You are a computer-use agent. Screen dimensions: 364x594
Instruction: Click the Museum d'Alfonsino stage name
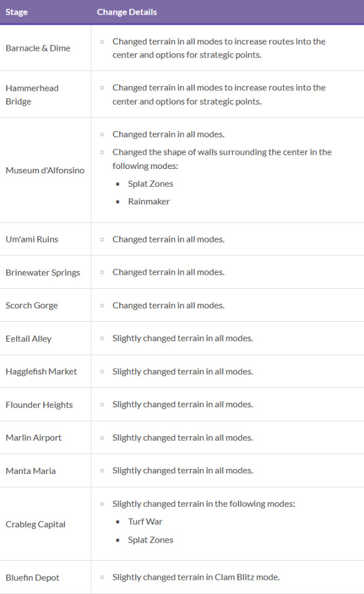pos(45,171)
